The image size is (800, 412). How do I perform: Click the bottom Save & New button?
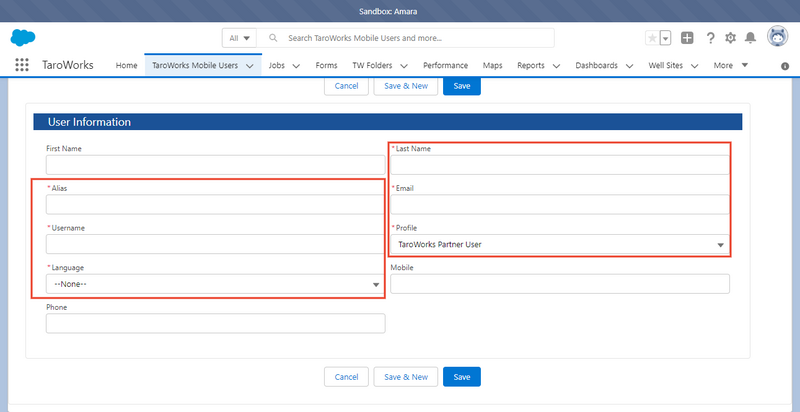pyautogui.click(x=406, y=377)
